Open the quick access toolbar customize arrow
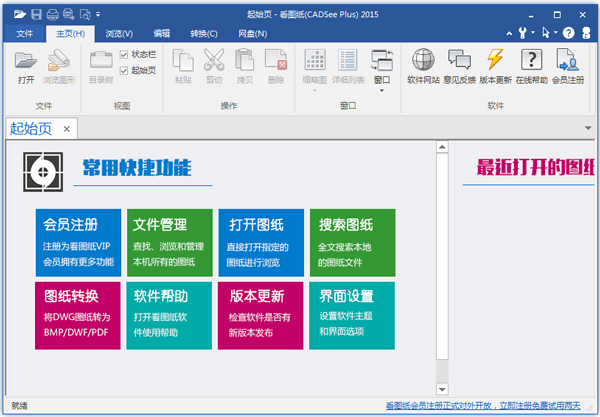600x417 pixels. click(97, 15)
